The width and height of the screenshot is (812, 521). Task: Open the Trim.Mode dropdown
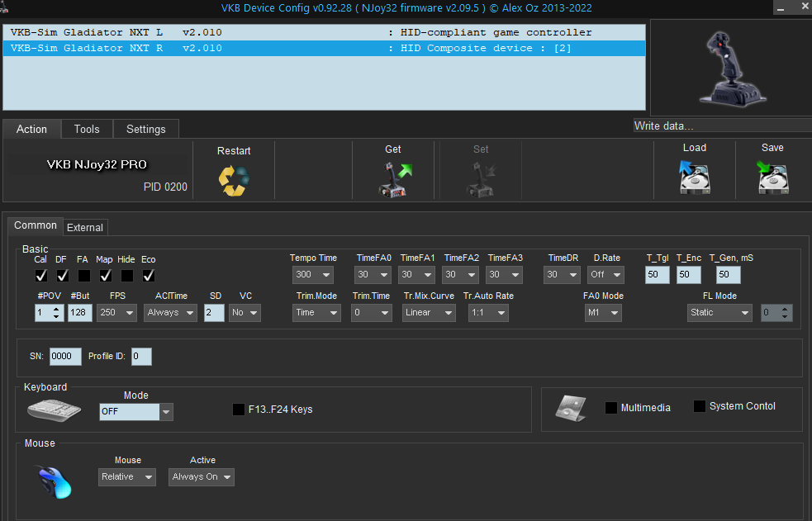[x=316, y=312]
